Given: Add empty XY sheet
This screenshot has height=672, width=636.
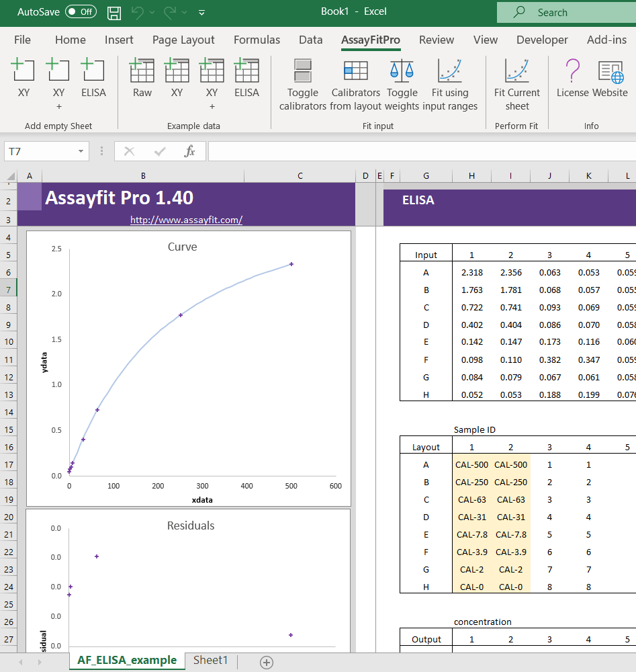Looking at the screenshot, I should [24, 77].
